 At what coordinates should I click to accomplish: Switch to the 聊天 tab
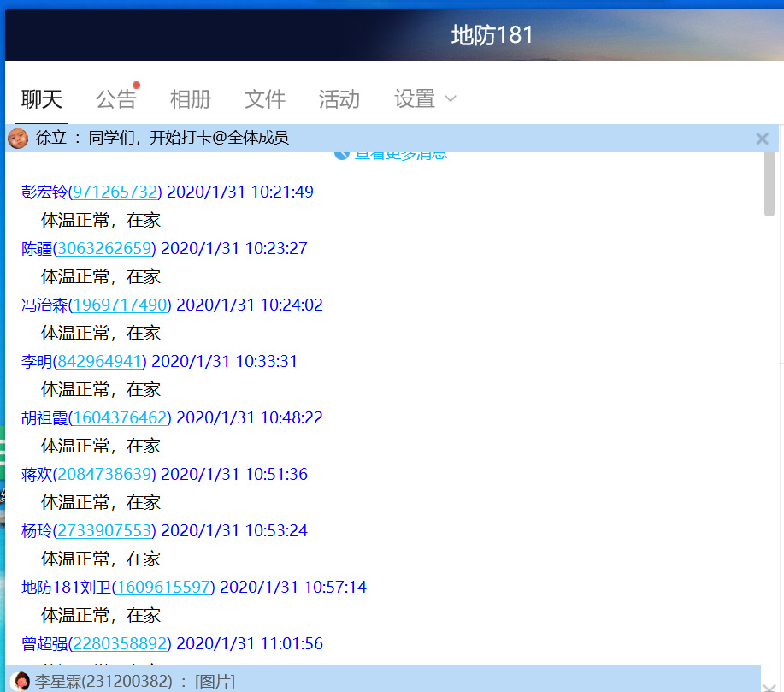(x=42, y=99)
